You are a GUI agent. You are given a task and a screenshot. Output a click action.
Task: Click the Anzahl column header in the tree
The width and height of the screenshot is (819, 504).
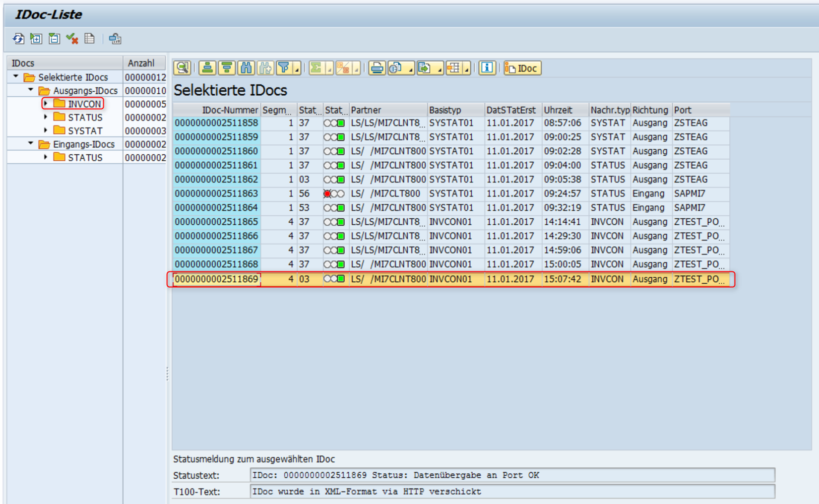tap(144, 63)
